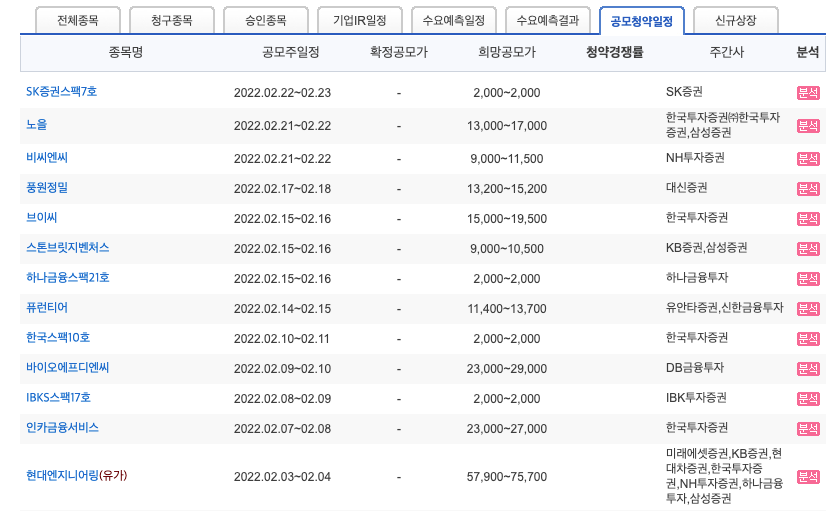Screen dimensions: 831x511
Task: Open the 분석 badge for 하나금융스팩21호
Action: click(808, 279)
